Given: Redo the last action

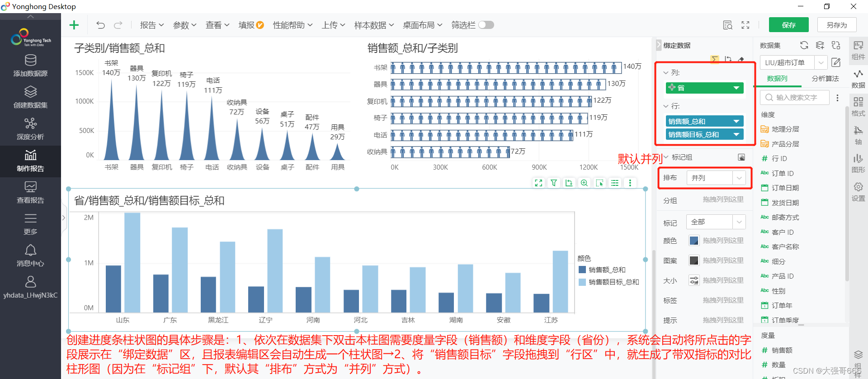Looking at the screenshot, I should tap(118, 25).
